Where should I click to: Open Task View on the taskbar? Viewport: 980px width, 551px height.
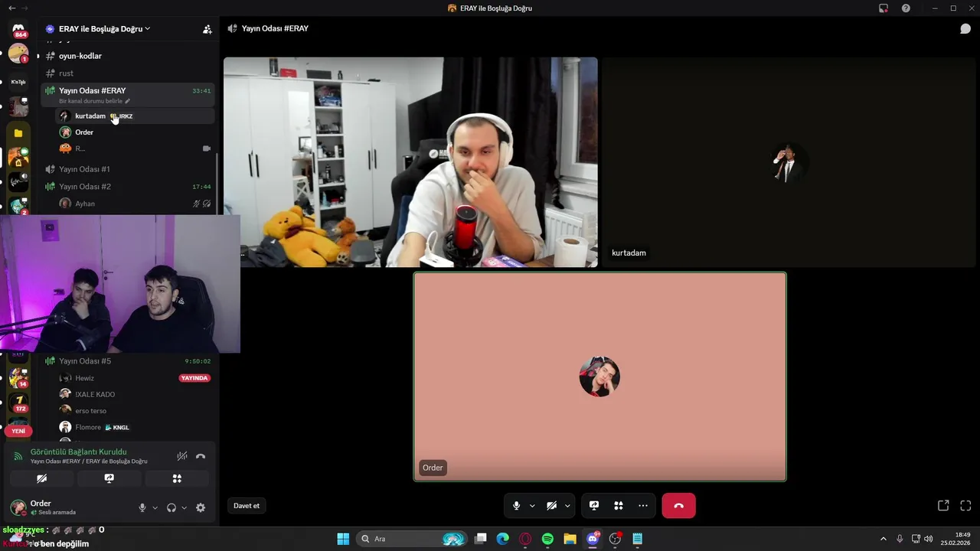481,539
